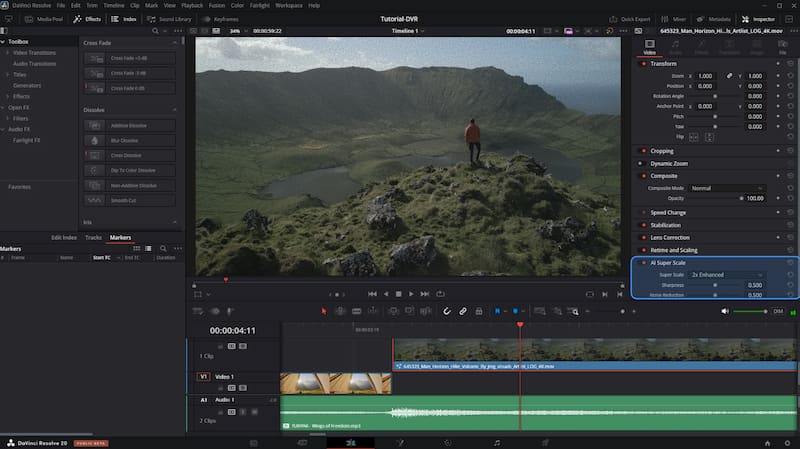The image size is (800, 449).
Task: Toggle the position lock padlock icon
Action: pos(479,311)
